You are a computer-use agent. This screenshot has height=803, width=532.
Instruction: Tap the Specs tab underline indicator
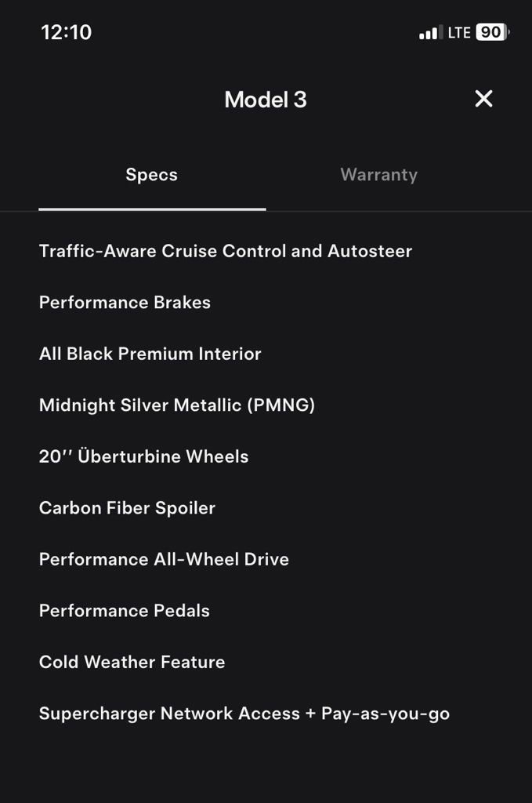(152, 208)
